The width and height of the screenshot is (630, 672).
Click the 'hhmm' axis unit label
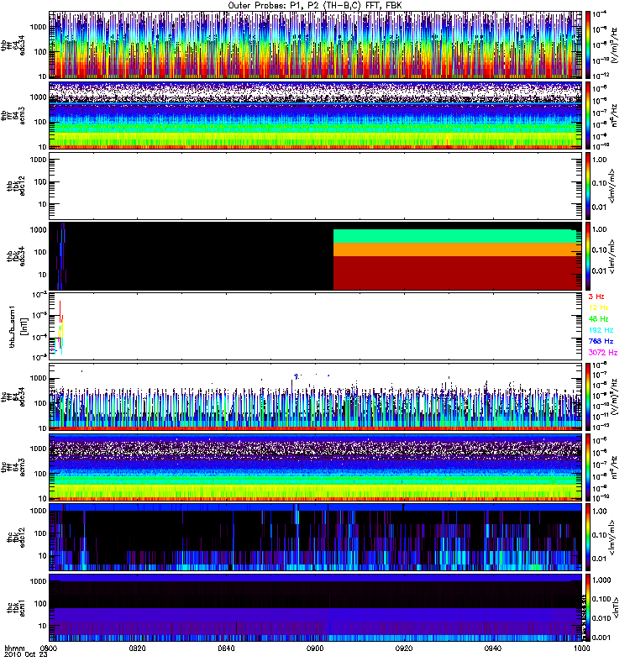(14, 648)
